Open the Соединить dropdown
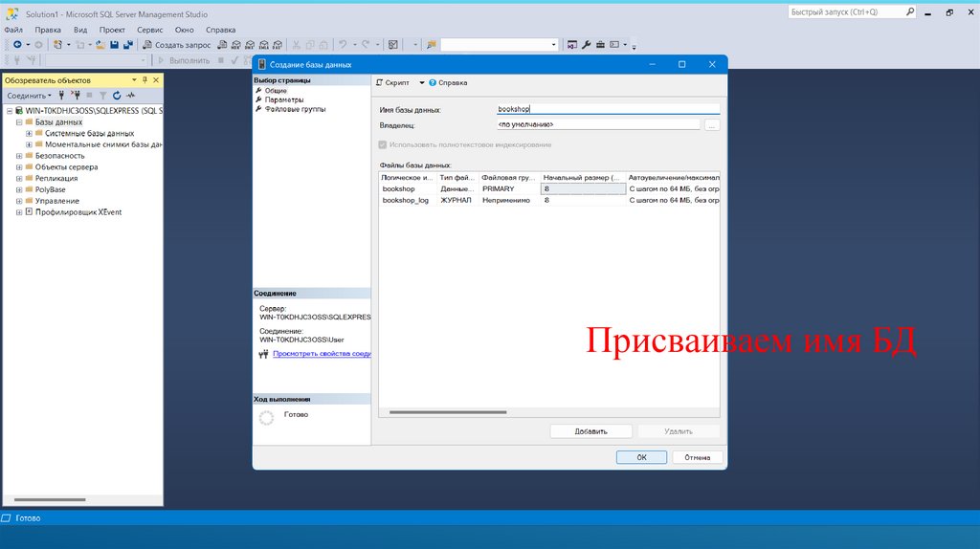The height and width of the screenshot is (549, 980). [29, 96]
